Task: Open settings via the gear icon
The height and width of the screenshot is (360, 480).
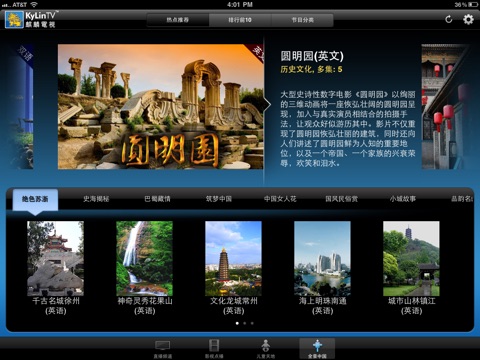Action: pyautogui.click(x=468, y=19)
